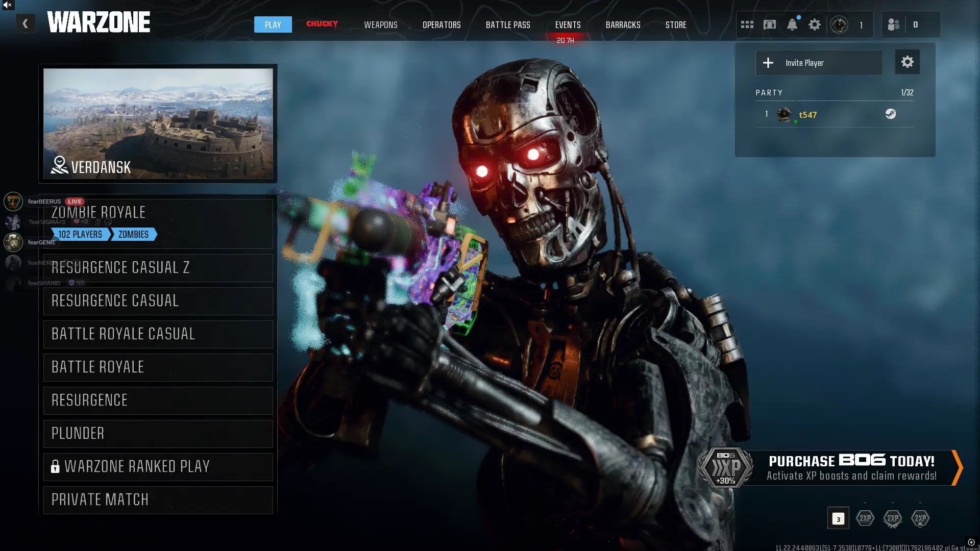Image resolution: width=980 pixels, height=551 pixels.
Task: Click the Steam platform icon beside t547
Action: point(890,114)
